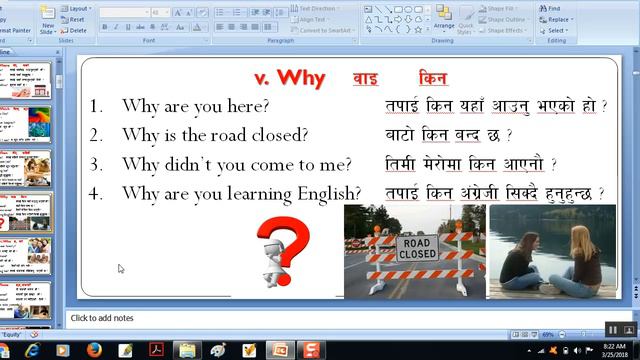Justify paragraph text
Image resolution: width=640 pixels, height=360 pixels.
tap(255, 27)
